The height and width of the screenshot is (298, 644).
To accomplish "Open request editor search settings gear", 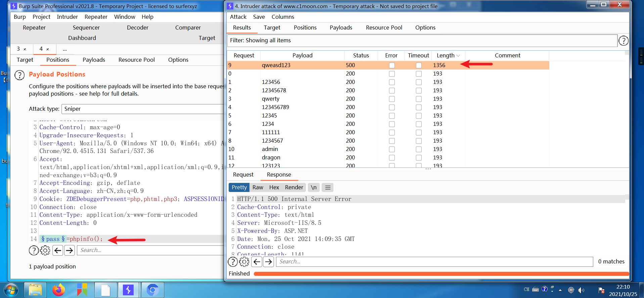I will [x=45, y=250].
